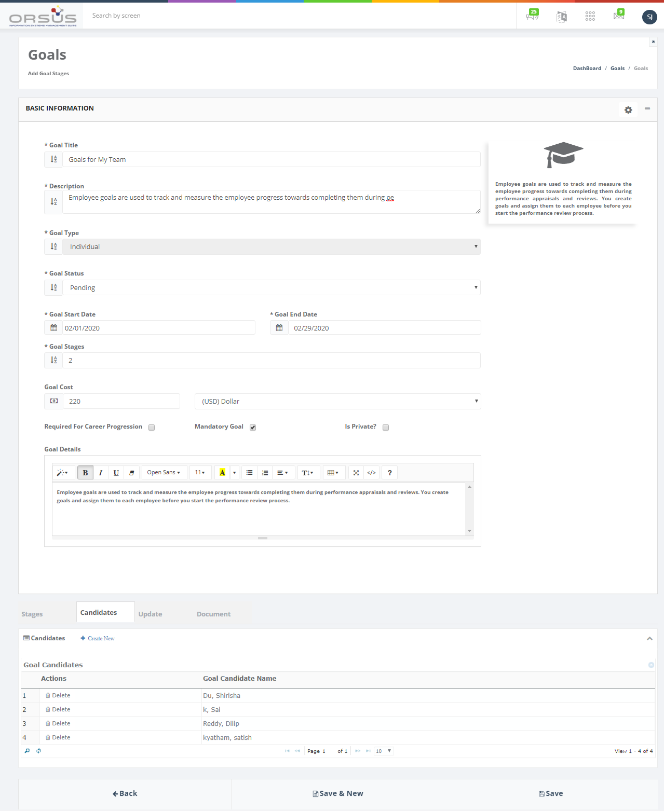This screenshot has width=664, height=812.
Task: Click the yellow text highlight color button
Action: [222, 473]
